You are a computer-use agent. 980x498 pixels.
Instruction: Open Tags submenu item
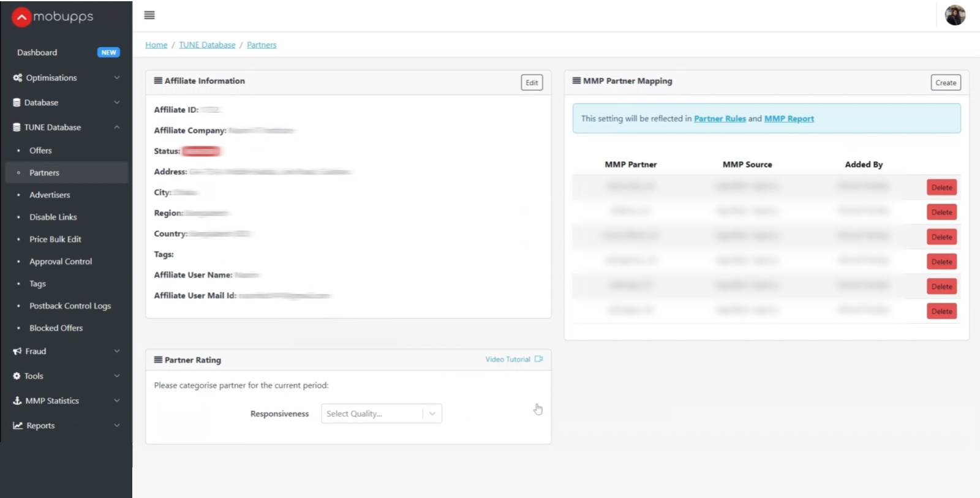point(37,284)
